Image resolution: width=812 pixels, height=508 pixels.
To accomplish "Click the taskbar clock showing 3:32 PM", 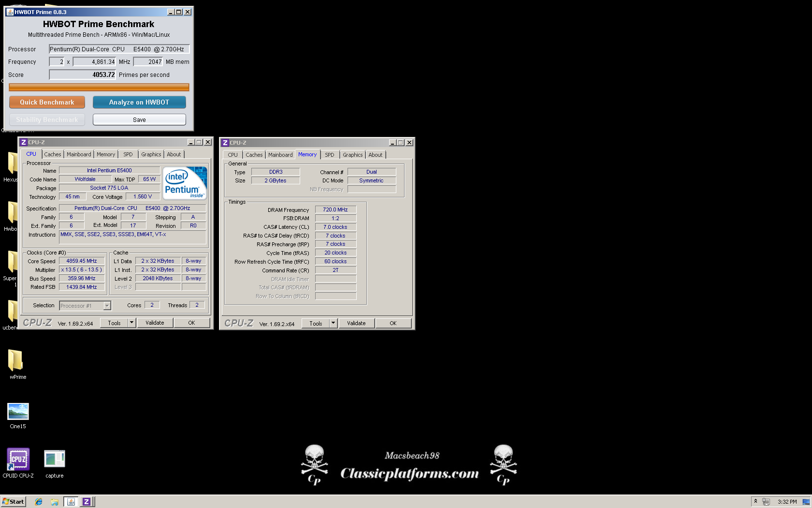I will point(787,502).
